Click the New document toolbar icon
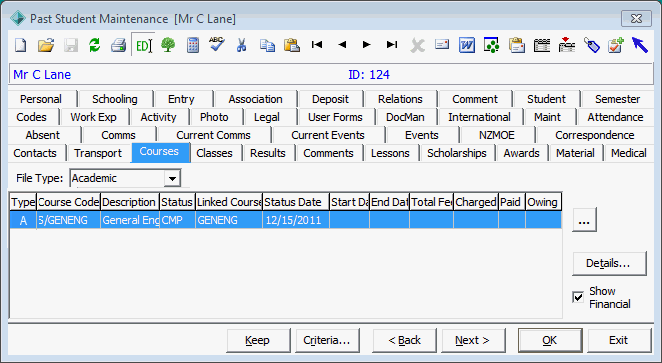 [21, 45]
